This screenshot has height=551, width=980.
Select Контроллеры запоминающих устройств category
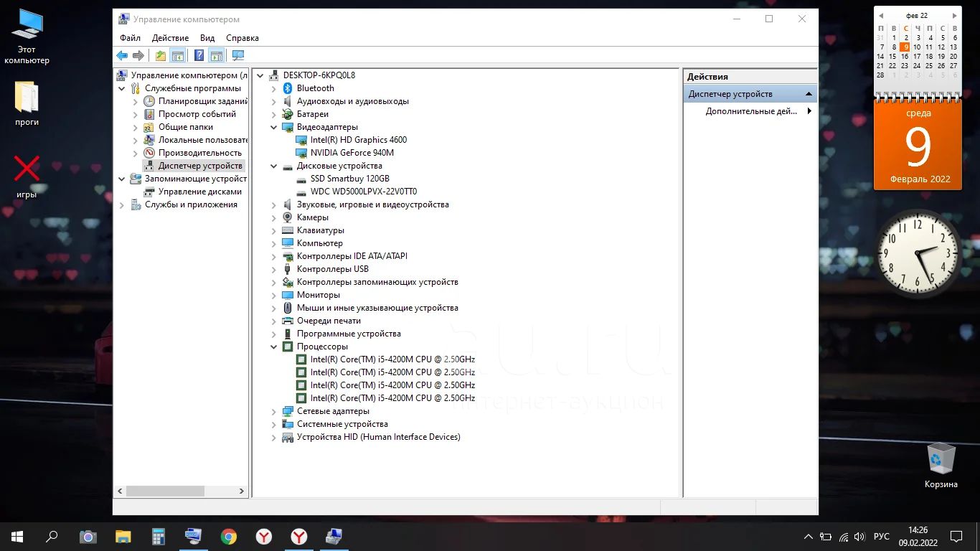click(377, 282)
